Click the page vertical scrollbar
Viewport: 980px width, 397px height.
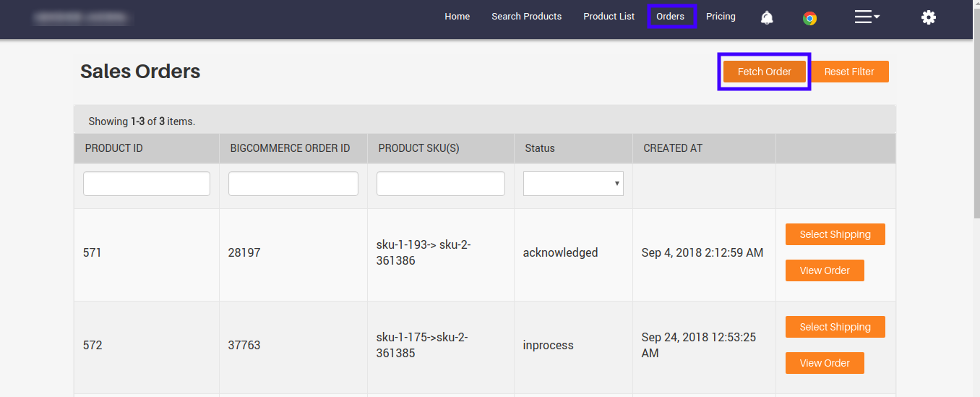(976, 217)
